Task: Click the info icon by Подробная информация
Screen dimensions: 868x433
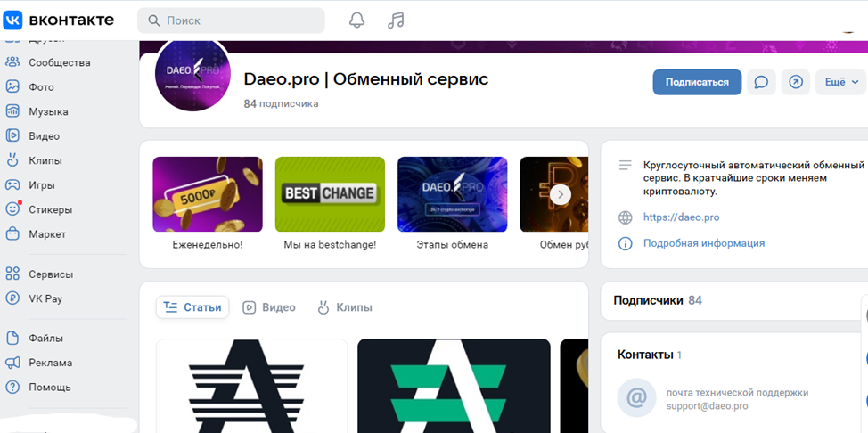Action: 625,243
